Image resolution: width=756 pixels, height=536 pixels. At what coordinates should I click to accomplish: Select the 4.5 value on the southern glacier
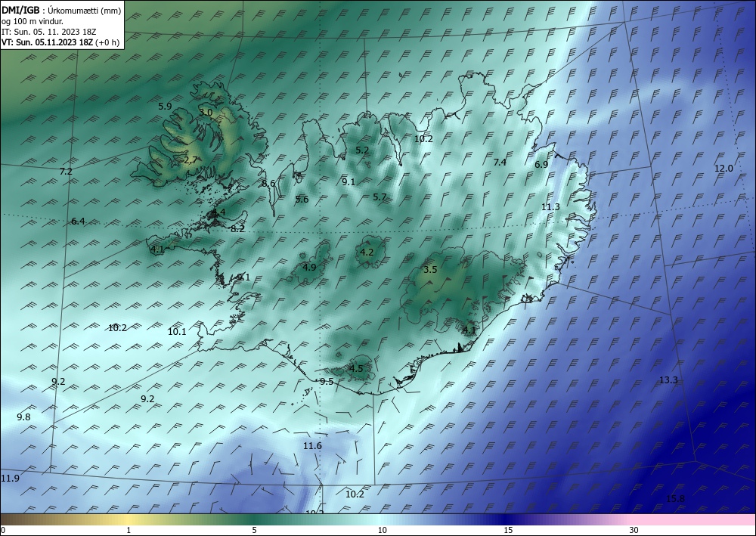pos(356,369)
